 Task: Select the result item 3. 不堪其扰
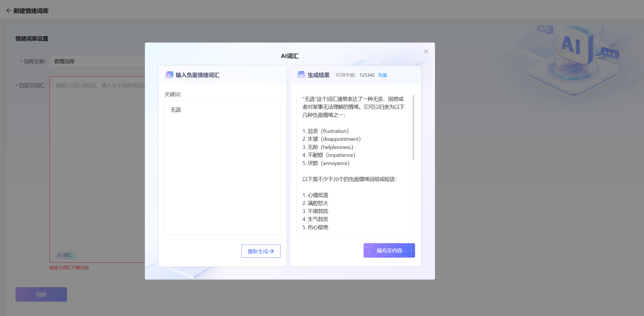(315, 211)
